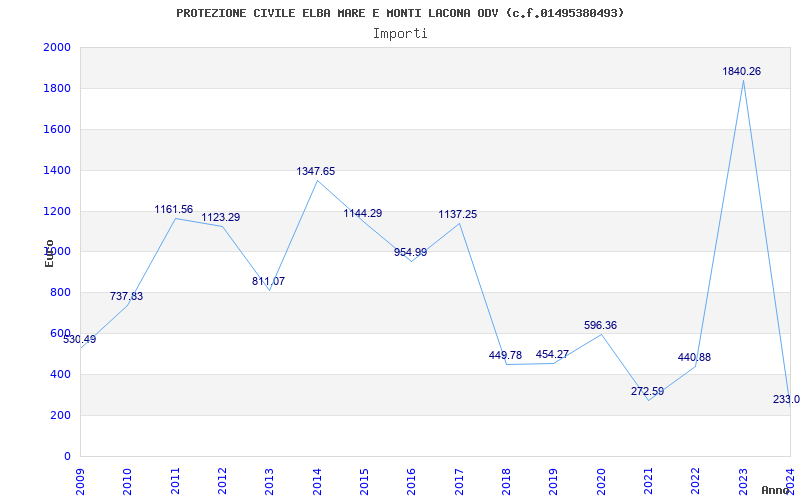
Task: Click the x-axis year 2018
Action: tap(506, 482)
